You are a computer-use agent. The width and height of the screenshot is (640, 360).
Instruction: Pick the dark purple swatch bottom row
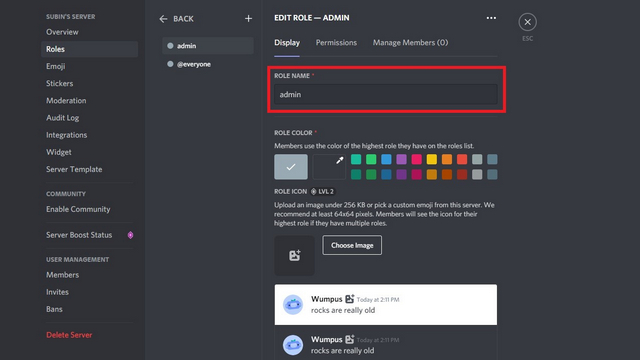(401, 174)
